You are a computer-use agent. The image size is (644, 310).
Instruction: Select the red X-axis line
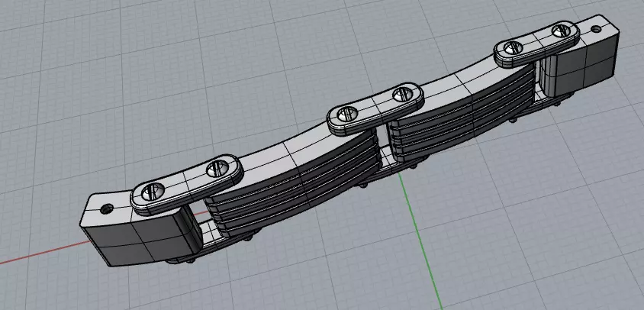(x=43, y=253)
